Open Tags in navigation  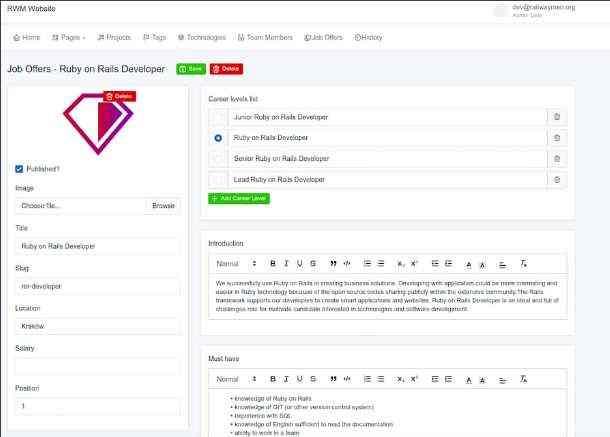155,37
